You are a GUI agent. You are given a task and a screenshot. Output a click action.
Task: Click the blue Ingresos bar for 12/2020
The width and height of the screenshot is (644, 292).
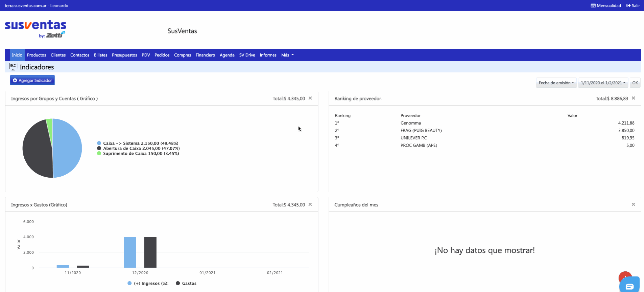(x=130, y=252)
